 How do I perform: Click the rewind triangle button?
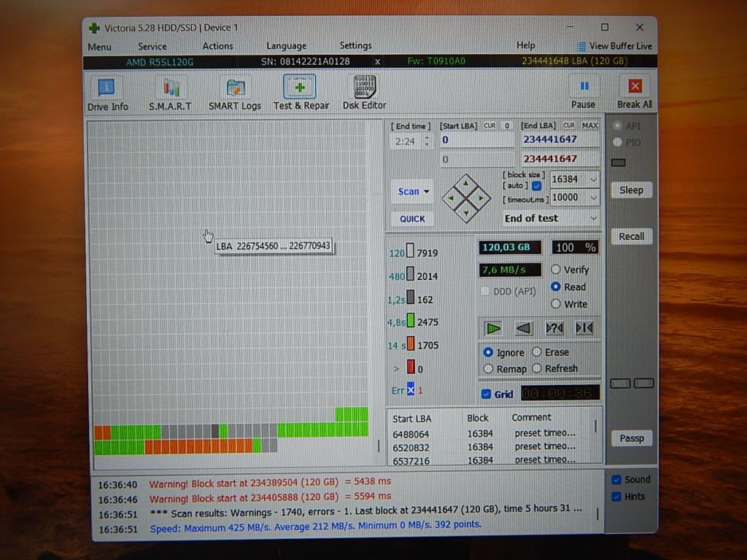[524, 328]
